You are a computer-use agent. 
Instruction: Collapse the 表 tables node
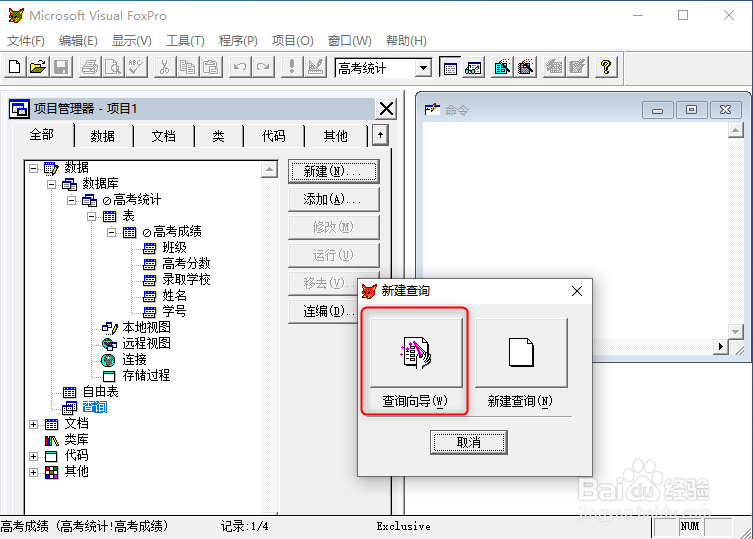pyautogui.click(x=91, y=216)
